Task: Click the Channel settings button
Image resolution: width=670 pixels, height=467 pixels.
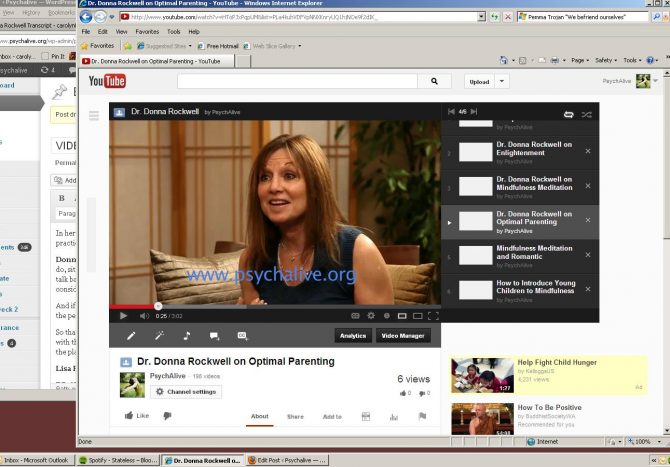Action: point(186,392)
